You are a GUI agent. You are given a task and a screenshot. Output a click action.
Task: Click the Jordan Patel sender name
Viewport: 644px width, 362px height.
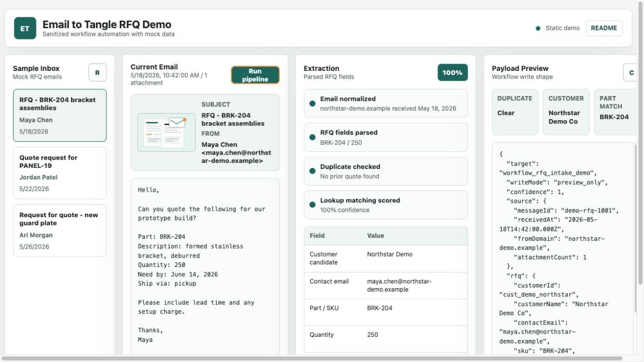pos(39,177)
